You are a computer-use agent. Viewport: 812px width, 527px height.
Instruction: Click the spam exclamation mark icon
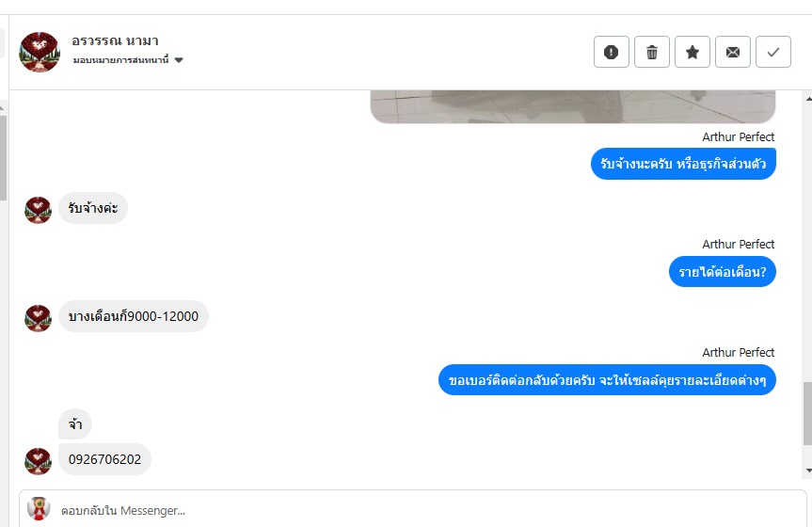click(611, 52)
